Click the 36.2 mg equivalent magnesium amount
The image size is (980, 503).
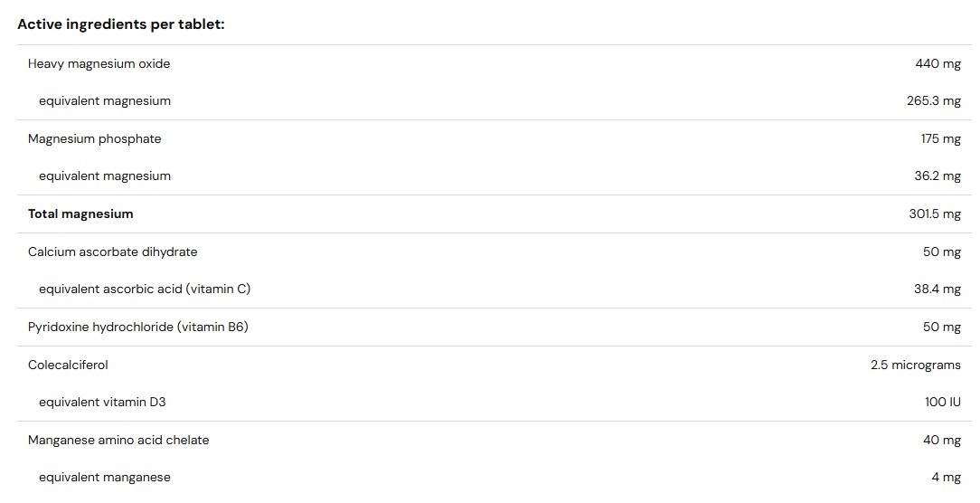click(937, 176)
